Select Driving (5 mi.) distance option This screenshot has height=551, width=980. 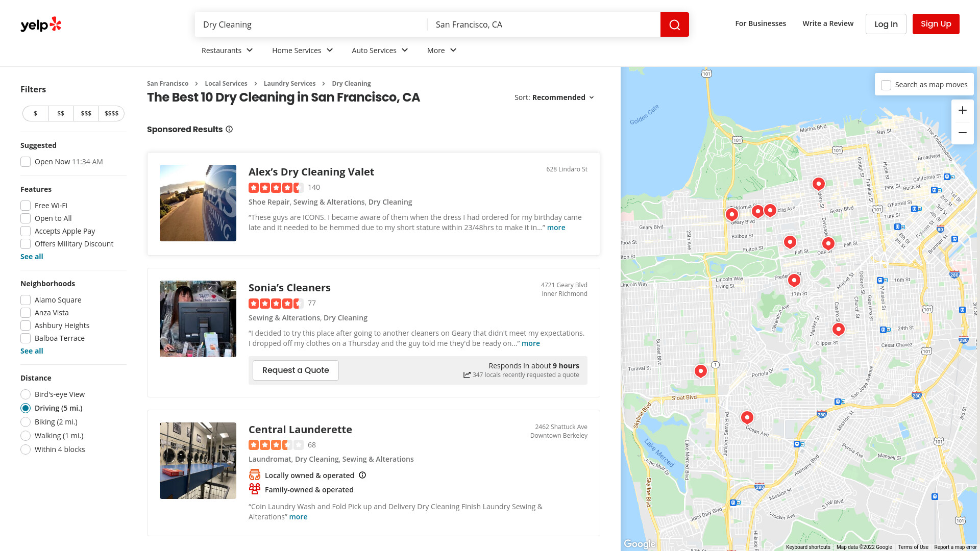[26, 408]
